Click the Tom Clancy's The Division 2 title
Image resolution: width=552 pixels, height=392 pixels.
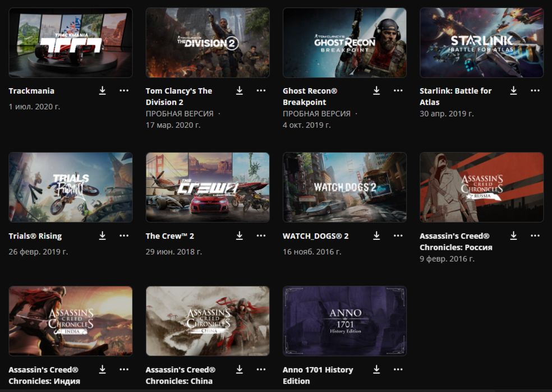(x=179, y=96)
